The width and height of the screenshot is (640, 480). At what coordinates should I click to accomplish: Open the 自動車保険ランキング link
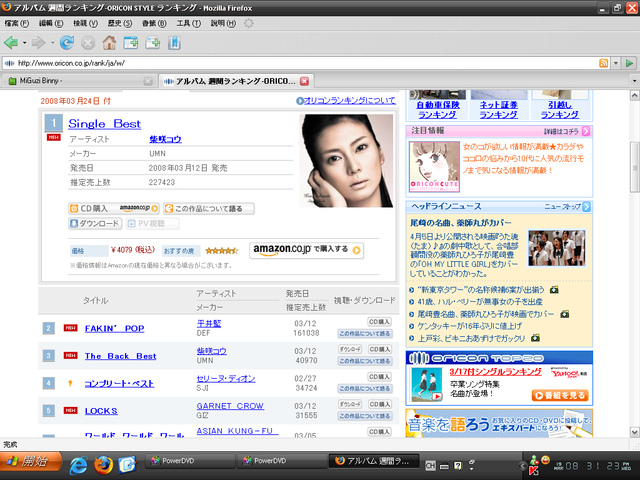point(438,110)
